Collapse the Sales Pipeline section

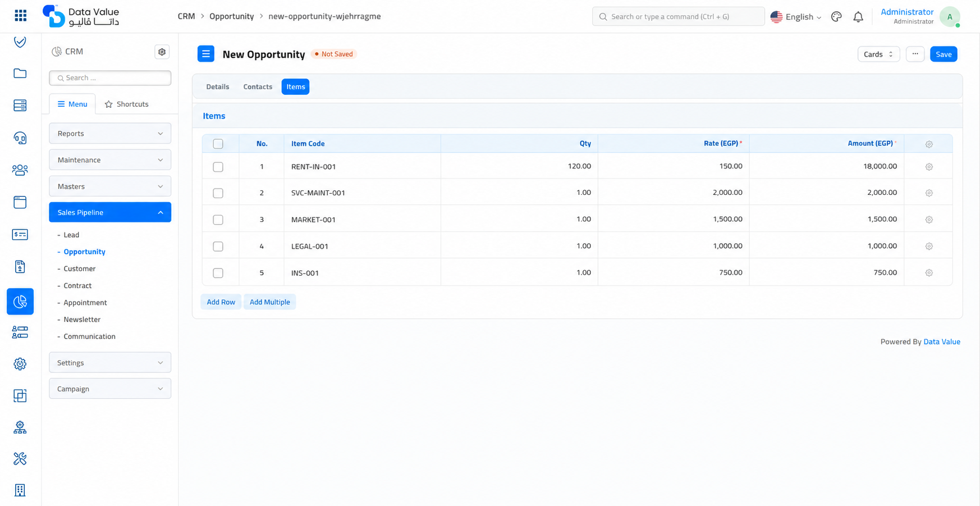pos(110,212)
